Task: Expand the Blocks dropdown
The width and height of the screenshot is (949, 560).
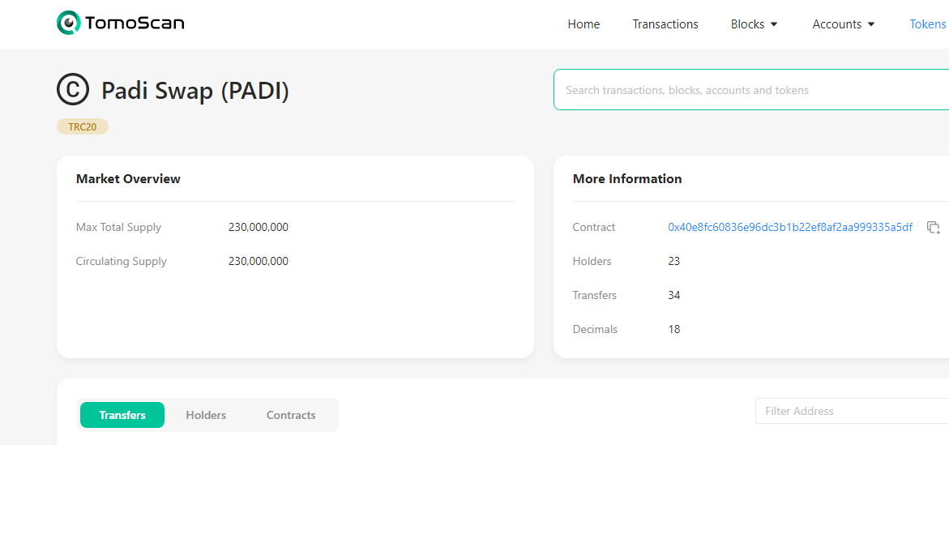Action: pyautogui.click(x=754, y=24)
